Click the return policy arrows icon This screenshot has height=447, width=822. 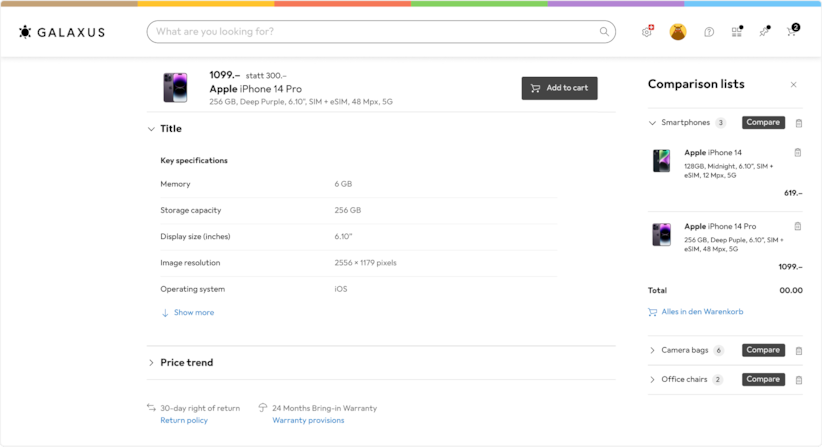click(x=152, y=407)
